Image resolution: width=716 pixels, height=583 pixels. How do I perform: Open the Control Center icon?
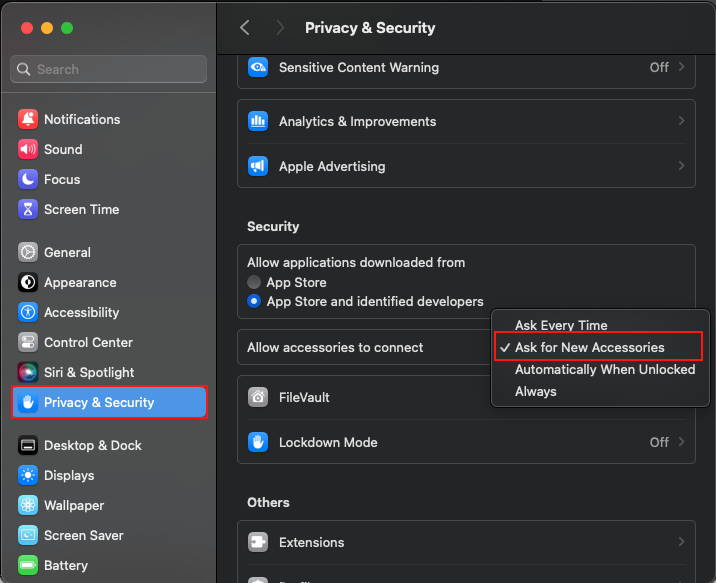(x=28, y=342)
